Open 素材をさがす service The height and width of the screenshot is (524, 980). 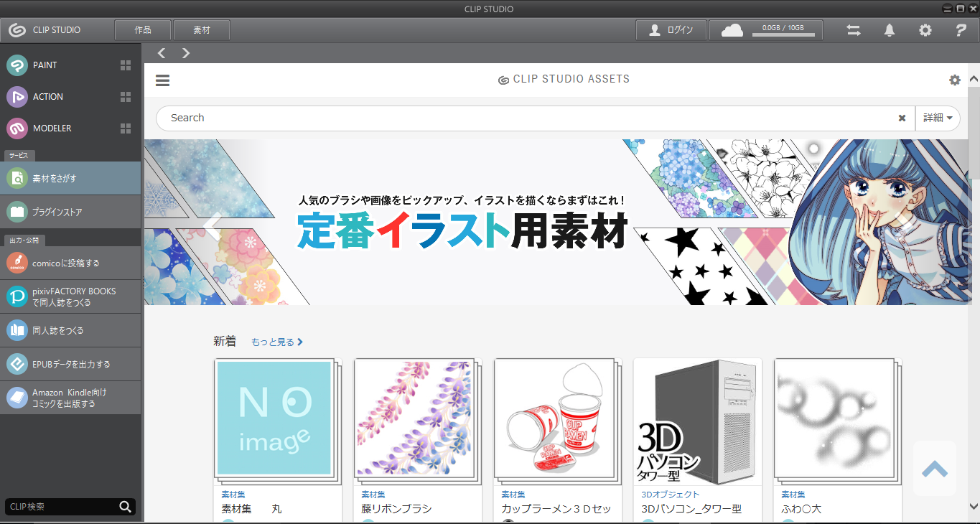click(70, 178)
